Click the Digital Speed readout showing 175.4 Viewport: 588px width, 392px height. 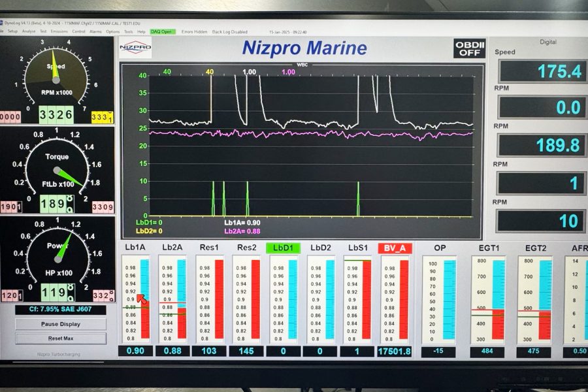coord(542,71)
